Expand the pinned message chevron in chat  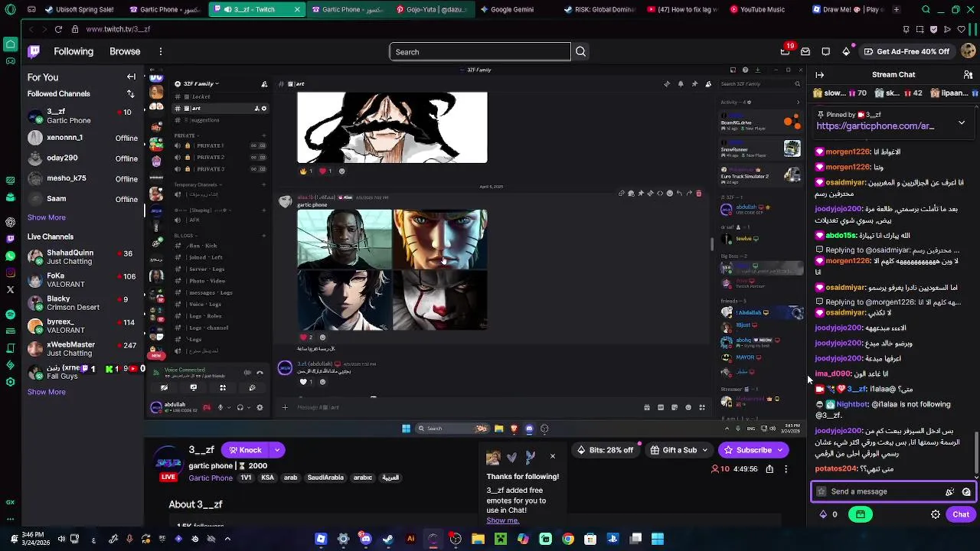tap(962, 122)
